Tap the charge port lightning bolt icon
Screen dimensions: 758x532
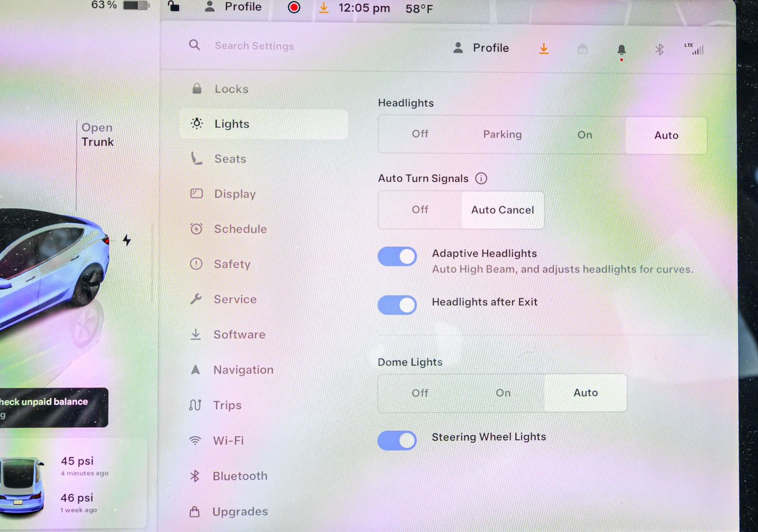point(126,240)
